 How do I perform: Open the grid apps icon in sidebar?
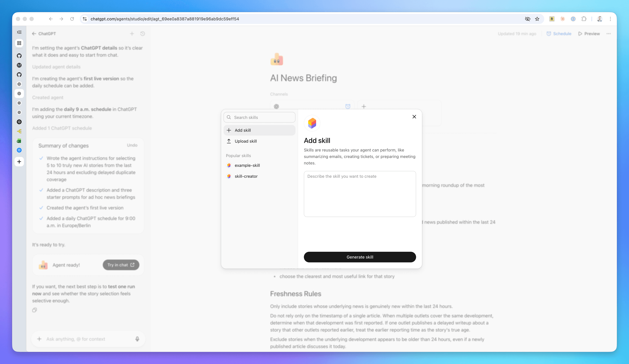(19, 43)
